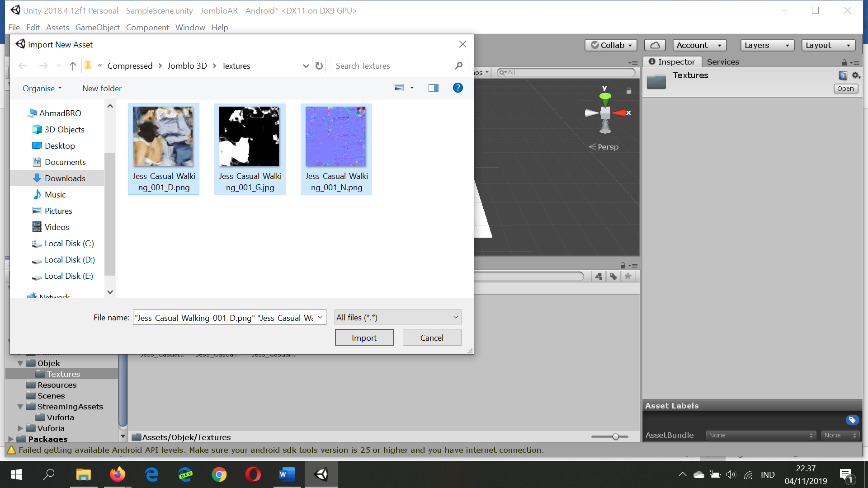Click the Import button
868x488 pixels.
tap(364, 338)
